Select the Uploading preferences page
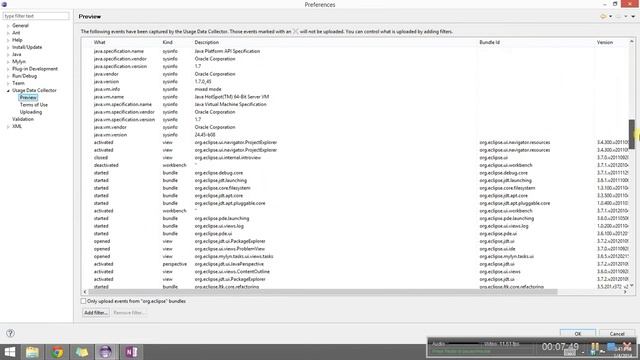This screenshot has height=360, width=640. pos(31,112)
